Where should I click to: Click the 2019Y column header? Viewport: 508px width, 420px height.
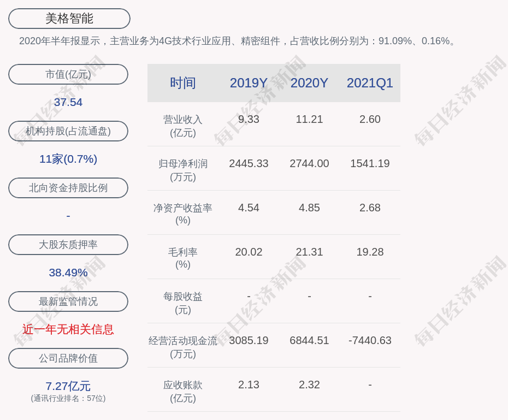[x=249, y=83]
